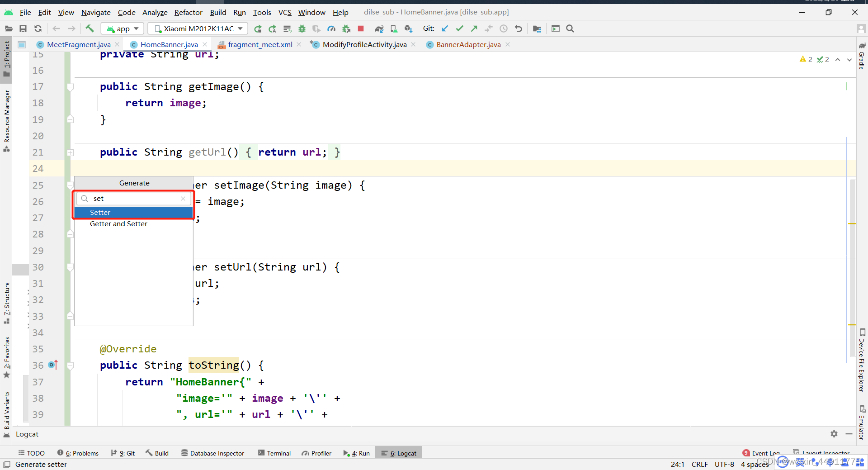Hide the Logcat panel with minus icon
868x470 pixels.
(x=849, y=434)
